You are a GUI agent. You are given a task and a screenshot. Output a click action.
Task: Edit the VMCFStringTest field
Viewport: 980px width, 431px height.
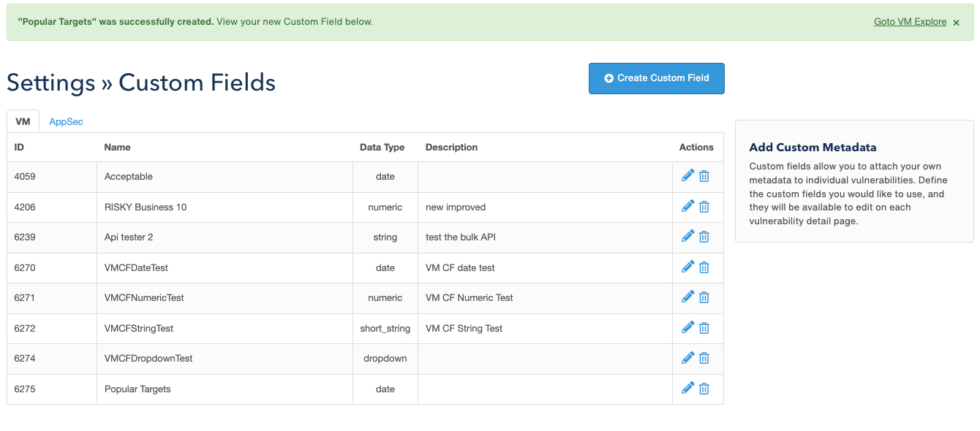click(687, 327)
